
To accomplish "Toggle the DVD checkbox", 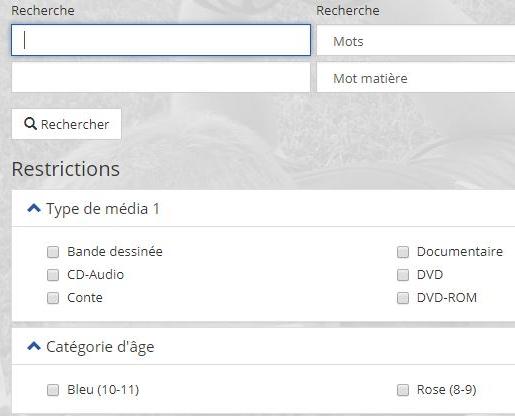I will (x=403, y=275).
